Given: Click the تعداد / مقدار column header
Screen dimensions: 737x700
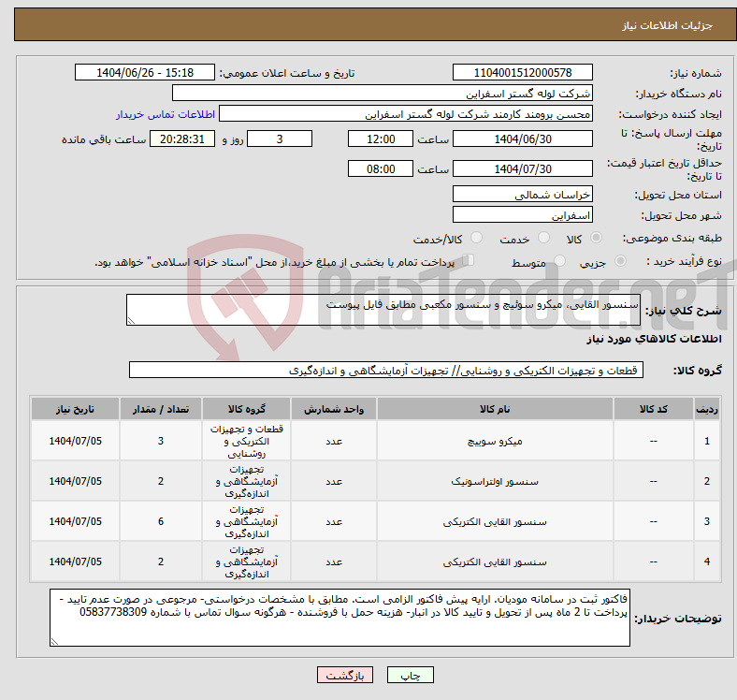Looking at the screenshot, I should [x=161, y=409].
